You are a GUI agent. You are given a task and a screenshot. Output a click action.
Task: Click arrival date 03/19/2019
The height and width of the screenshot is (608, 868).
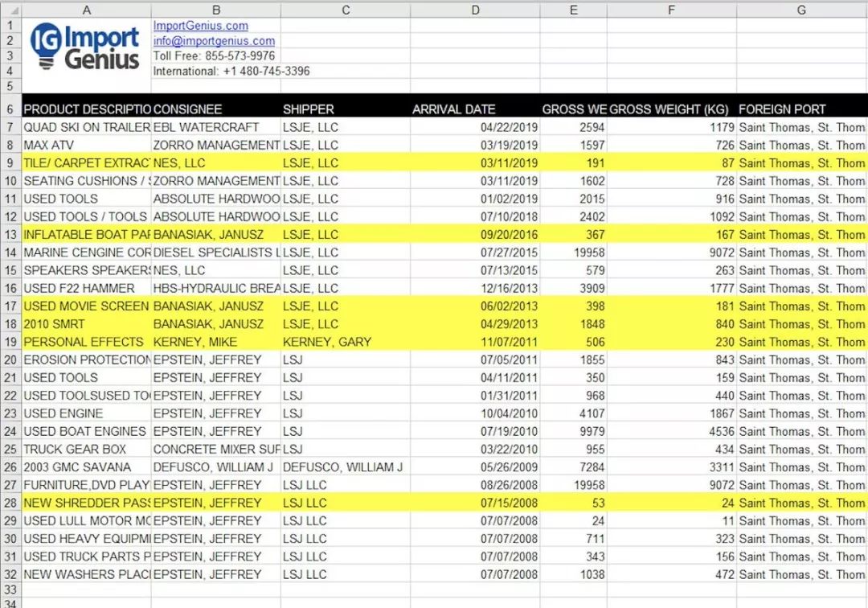click(x=475, y=145)
